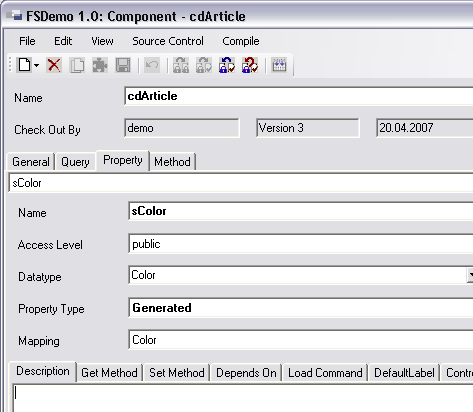The image size is (473, 412).
Task: Click the red-arrow padlock undo checkout icon
Action: click(250, 65)
